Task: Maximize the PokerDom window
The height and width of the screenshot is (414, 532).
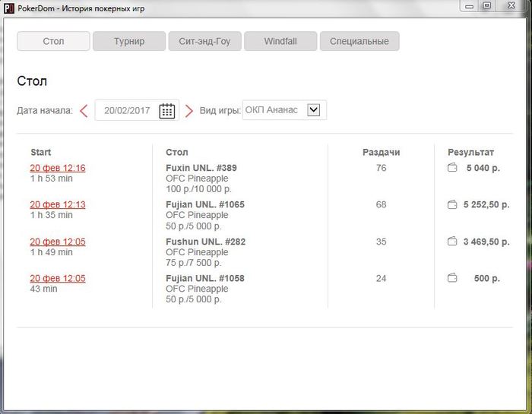Action: tap(487, 5)
